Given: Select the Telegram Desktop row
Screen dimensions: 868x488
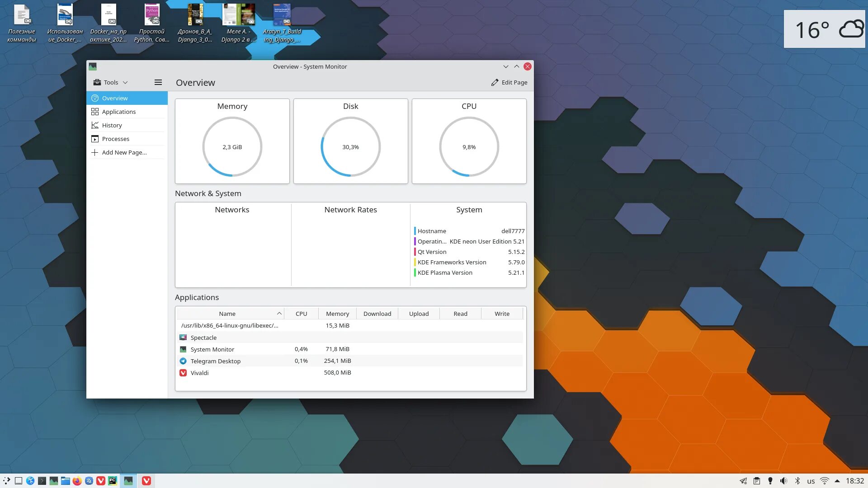Looking at the screenshot, I should (215, 361).
